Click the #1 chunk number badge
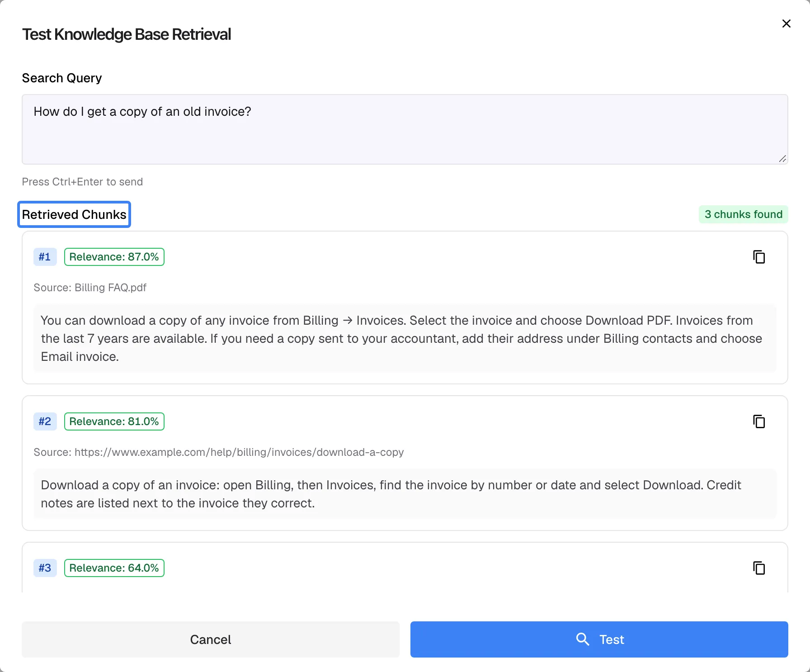Screen dimensions: 810x672 [x=45, y=257]
